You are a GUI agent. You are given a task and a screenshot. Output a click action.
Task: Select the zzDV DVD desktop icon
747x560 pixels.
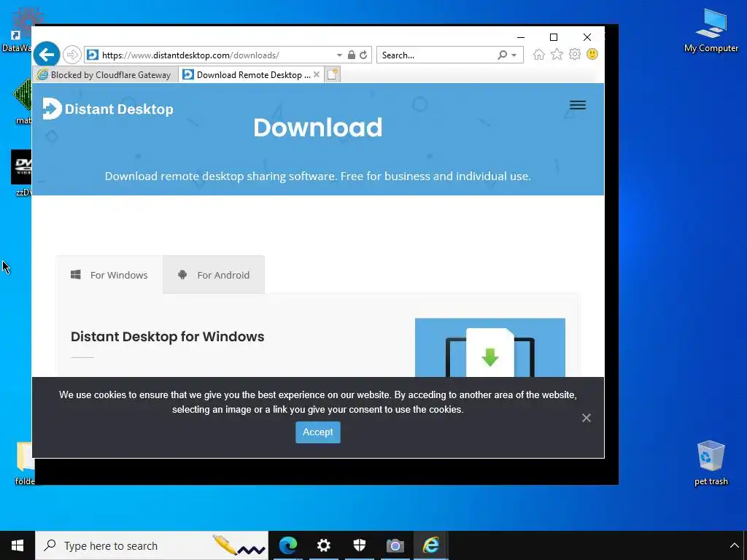(21, 174)
